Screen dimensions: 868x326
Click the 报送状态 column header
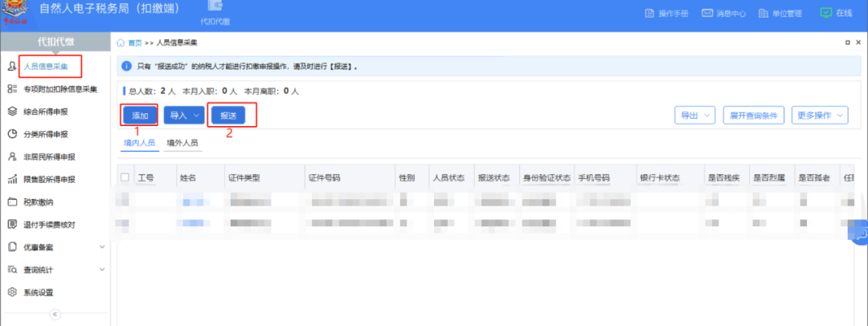(x=493, y=178)
